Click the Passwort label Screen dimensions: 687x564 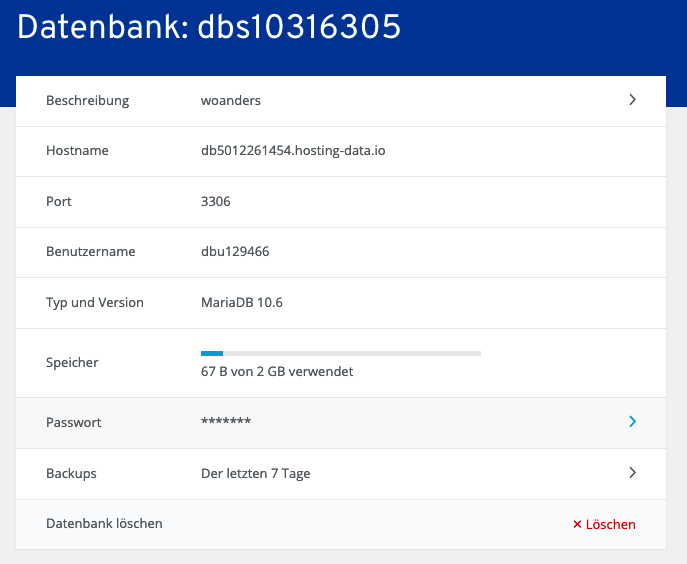[x=74, y=423]
